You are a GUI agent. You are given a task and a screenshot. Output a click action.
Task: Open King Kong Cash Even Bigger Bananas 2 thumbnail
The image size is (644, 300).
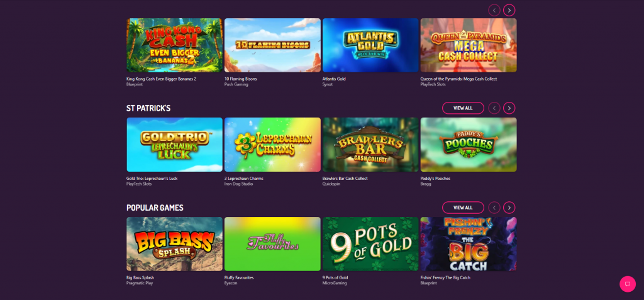point(175,45)
